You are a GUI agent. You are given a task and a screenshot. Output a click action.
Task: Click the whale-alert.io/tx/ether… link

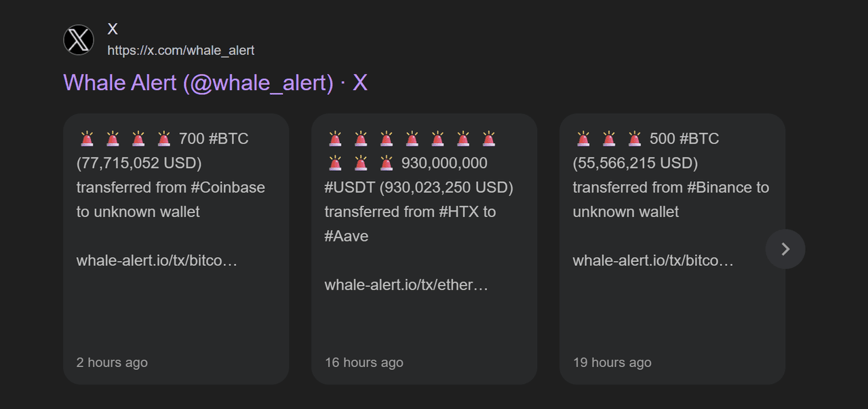point(406,285)
